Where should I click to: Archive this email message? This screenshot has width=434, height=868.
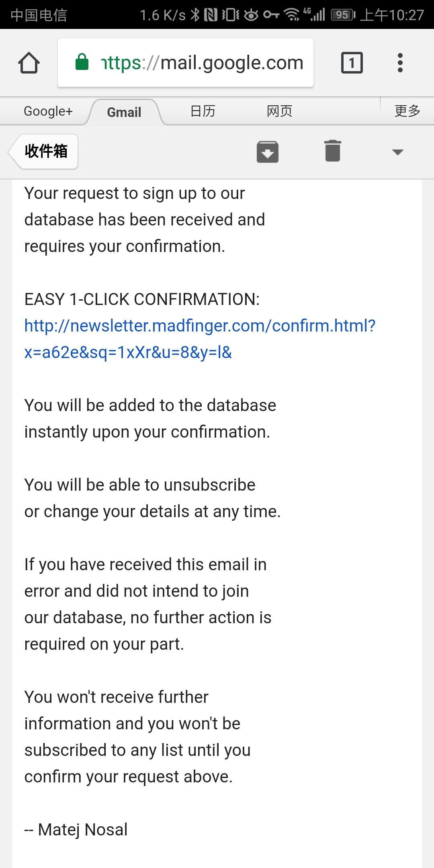(x=268, y=151)
